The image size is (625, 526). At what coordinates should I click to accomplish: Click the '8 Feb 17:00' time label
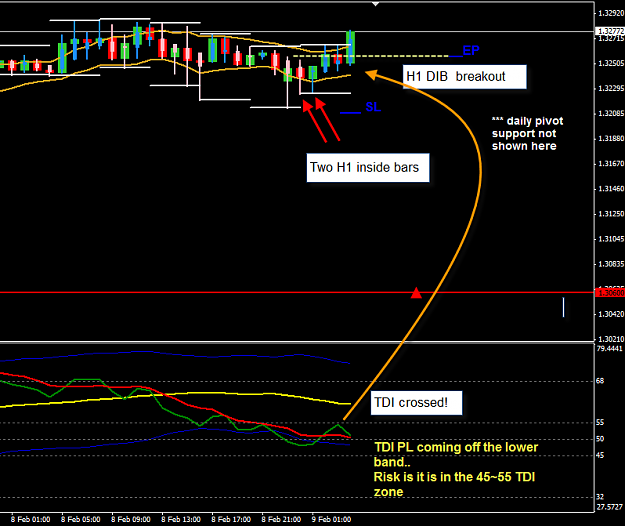[x=231, y=520]
